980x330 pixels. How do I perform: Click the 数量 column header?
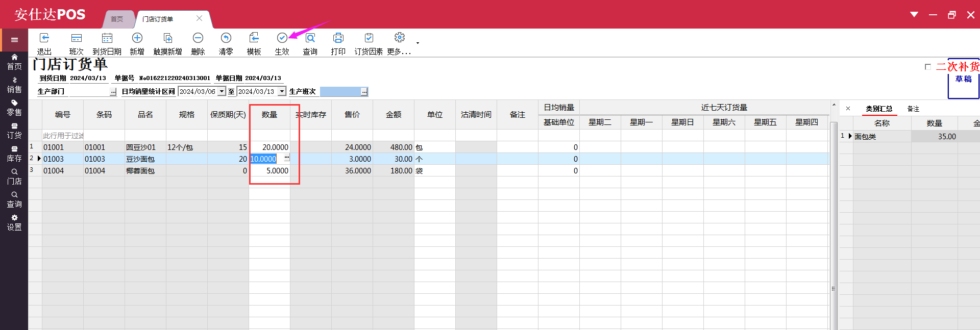tap(269, 115)
